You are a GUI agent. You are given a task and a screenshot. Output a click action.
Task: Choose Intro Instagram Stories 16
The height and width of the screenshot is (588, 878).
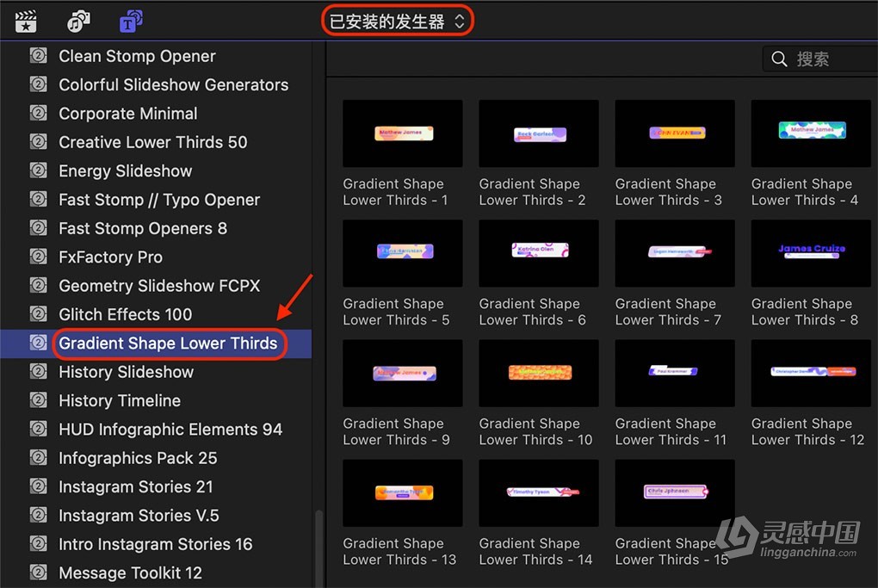tap(156, 544)
